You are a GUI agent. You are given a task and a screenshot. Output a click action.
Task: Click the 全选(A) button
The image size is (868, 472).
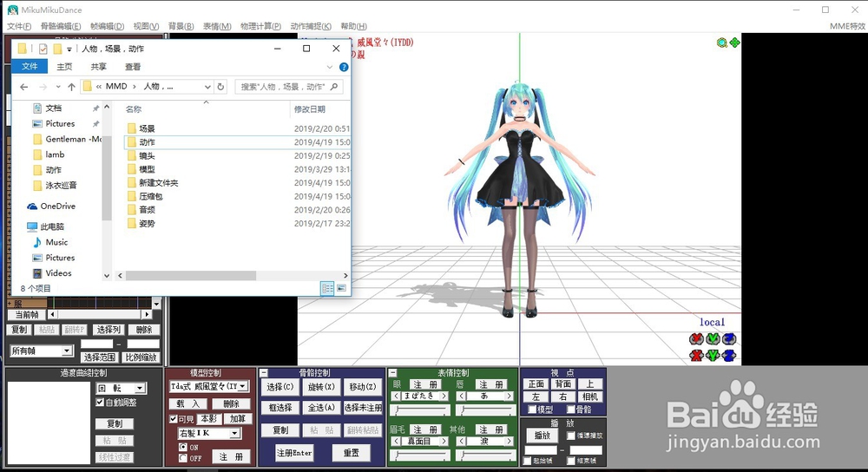[321, 408]
